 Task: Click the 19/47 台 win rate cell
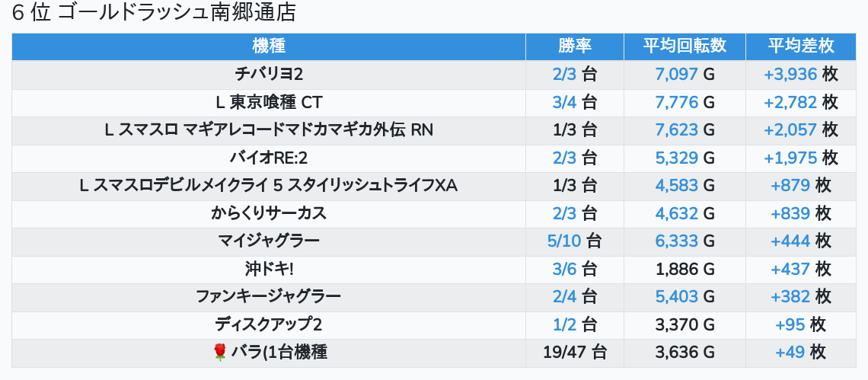coord(575,353)
